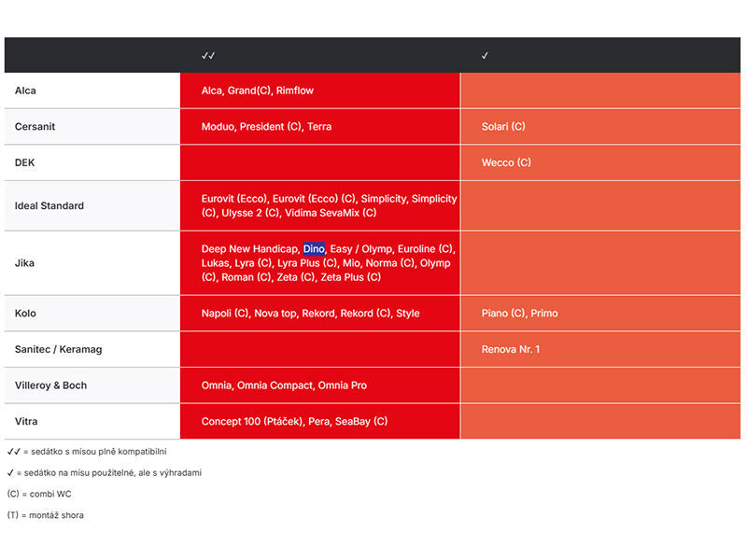Select the Jika brand row label

pyautogui.click(x=24, y=263)
